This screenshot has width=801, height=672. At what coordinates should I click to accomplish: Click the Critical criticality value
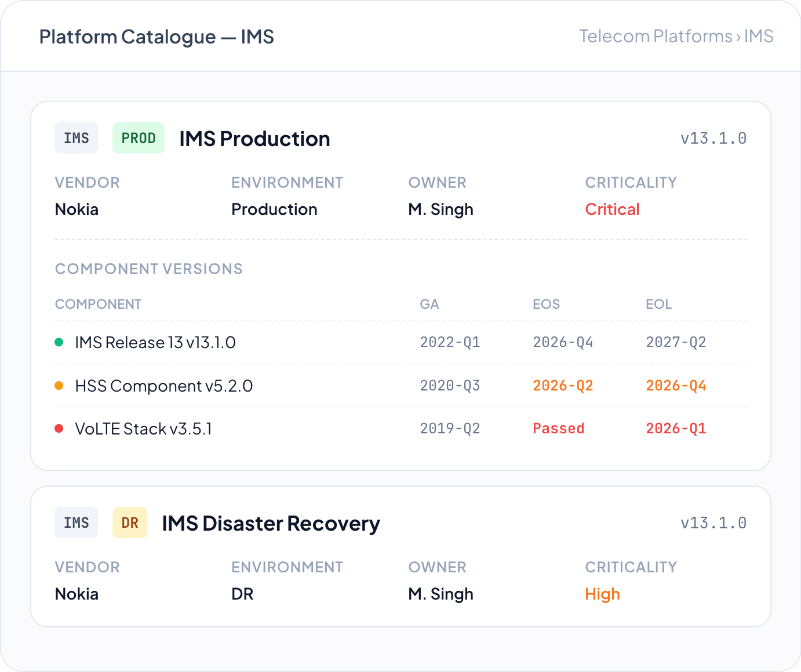(x=612, y=209)
